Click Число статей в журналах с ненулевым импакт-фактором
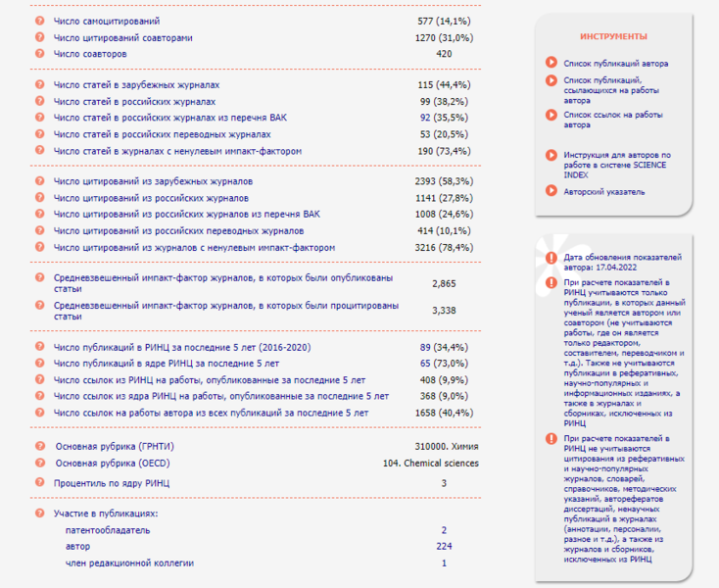The width and height of the screenshot is (719, 588). click(177, 151)
